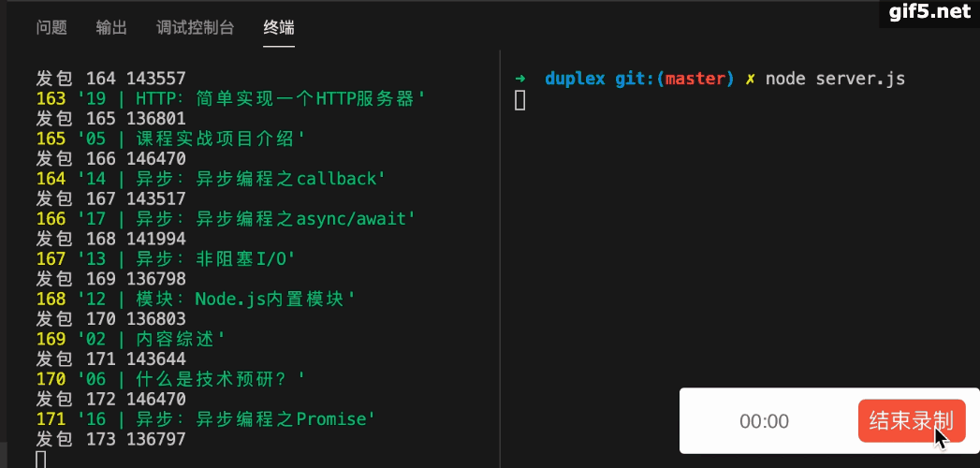
Task: Click the HTTP服务器 output line numbered 163
Action: (230, 98)
